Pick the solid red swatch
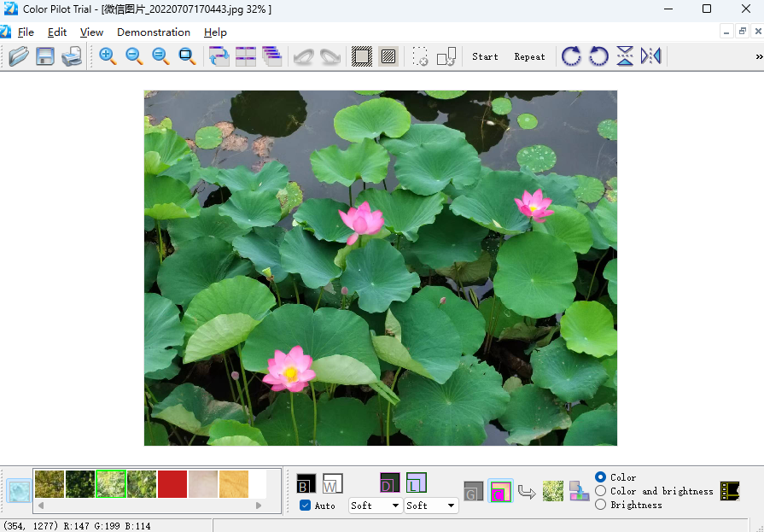Screen dimensions: 764x532 (172, 483)
